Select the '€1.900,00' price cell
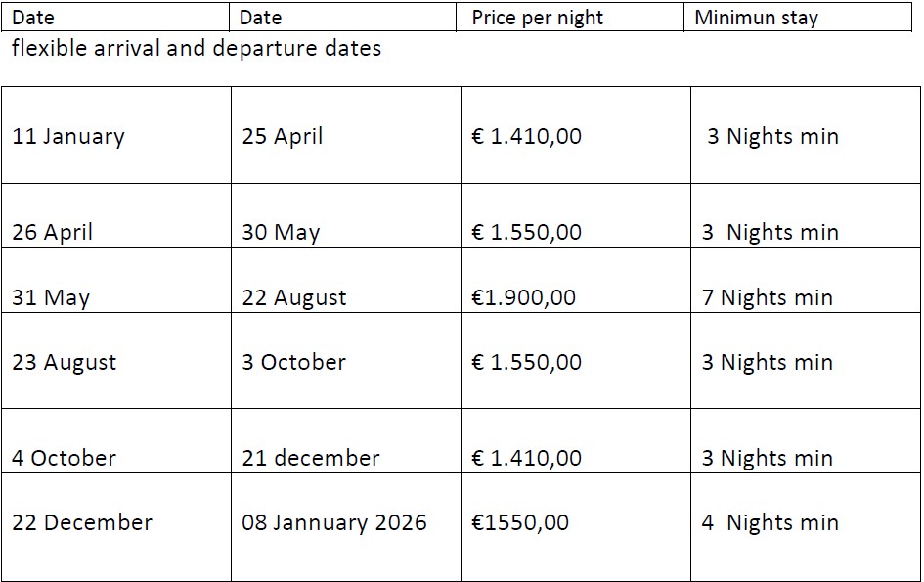This screenshot has width=924, height=582. [576, 281]
